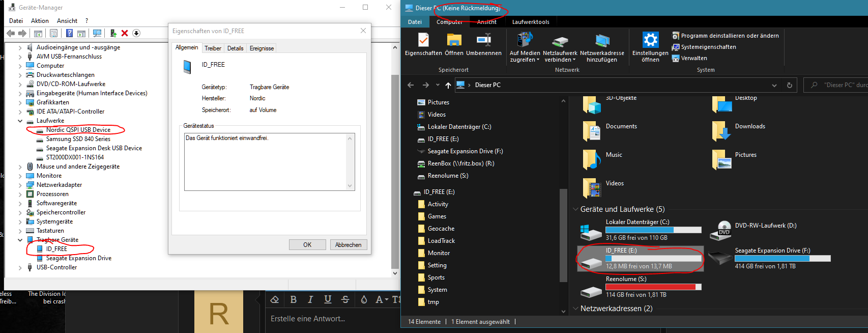Click Programm deinstallieren oder ändern
Image resolution: width=868 pixels, height=333 pixels.
(x=726, y=36)
